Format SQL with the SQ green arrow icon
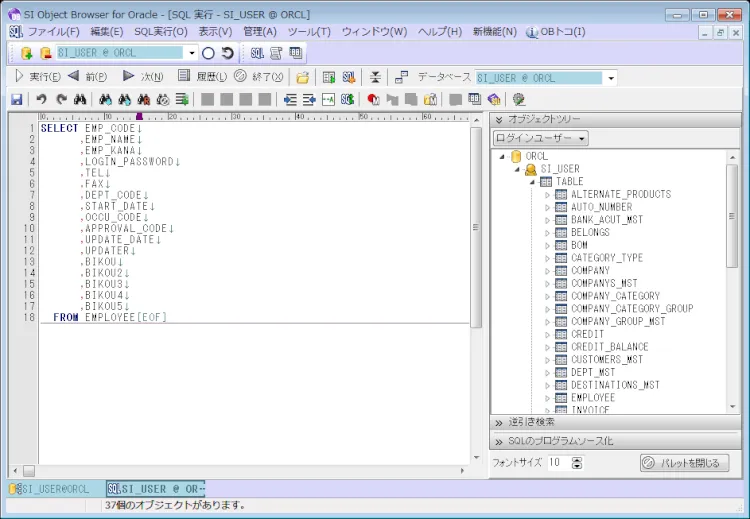 (347, 99)
